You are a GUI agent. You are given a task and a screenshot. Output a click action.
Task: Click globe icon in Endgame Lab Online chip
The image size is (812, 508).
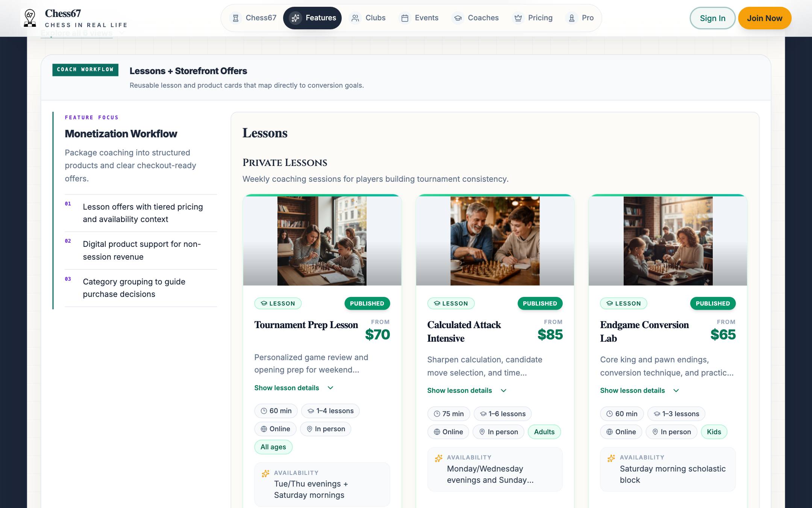(610, 432)
